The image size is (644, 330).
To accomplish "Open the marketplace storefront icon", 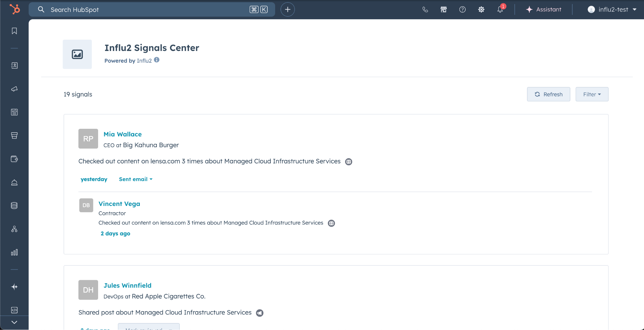I will coord(443,9).
